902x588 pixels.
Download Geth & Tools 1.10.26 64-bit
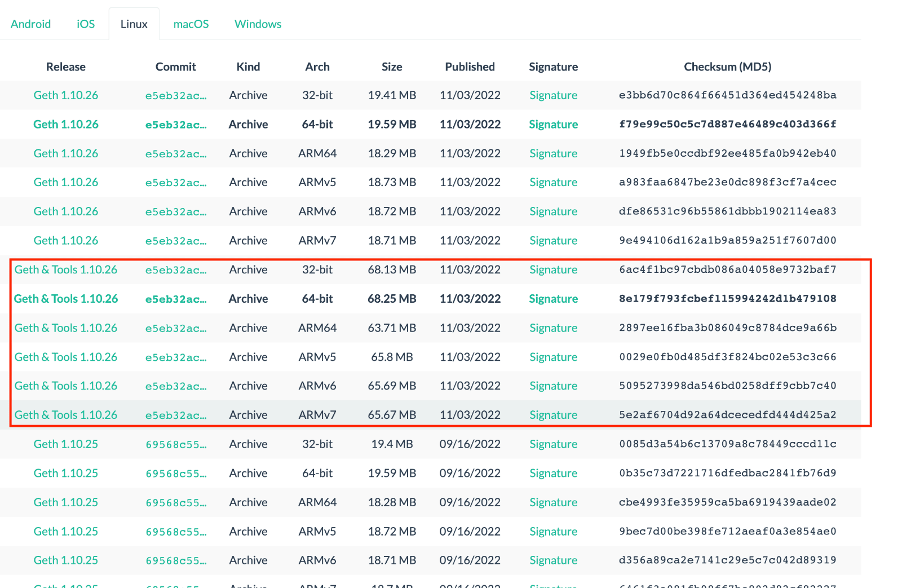click(x=66, y=299)
